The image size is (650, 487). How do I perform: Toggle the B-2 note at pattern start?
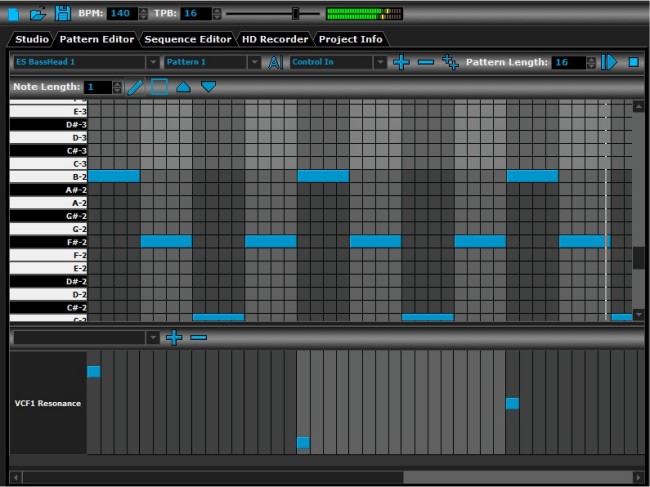114,176
